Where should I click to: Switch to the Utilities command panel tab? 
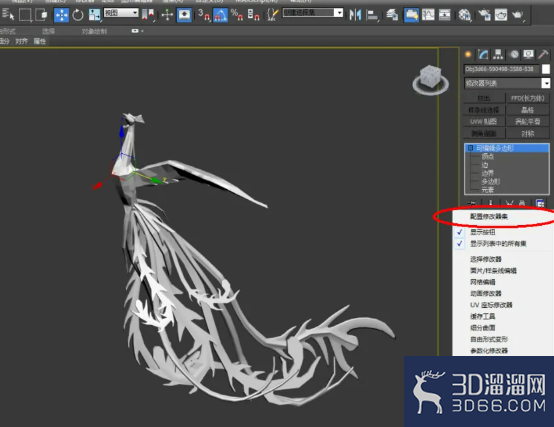point(543,54)
